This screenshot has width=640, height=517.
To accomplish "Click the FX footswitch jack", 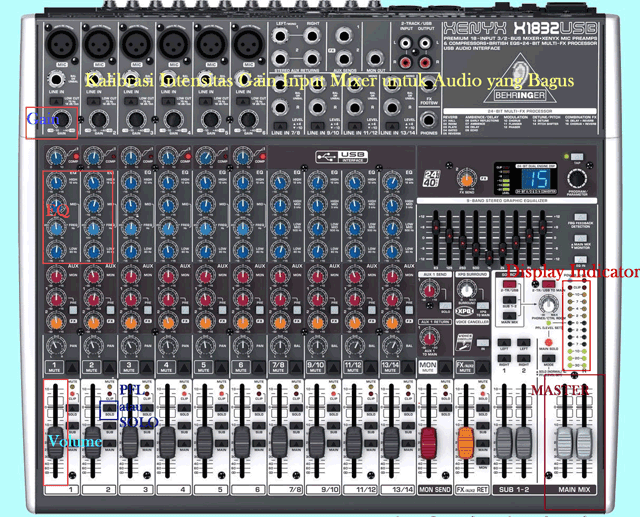I will click(429, 85).
